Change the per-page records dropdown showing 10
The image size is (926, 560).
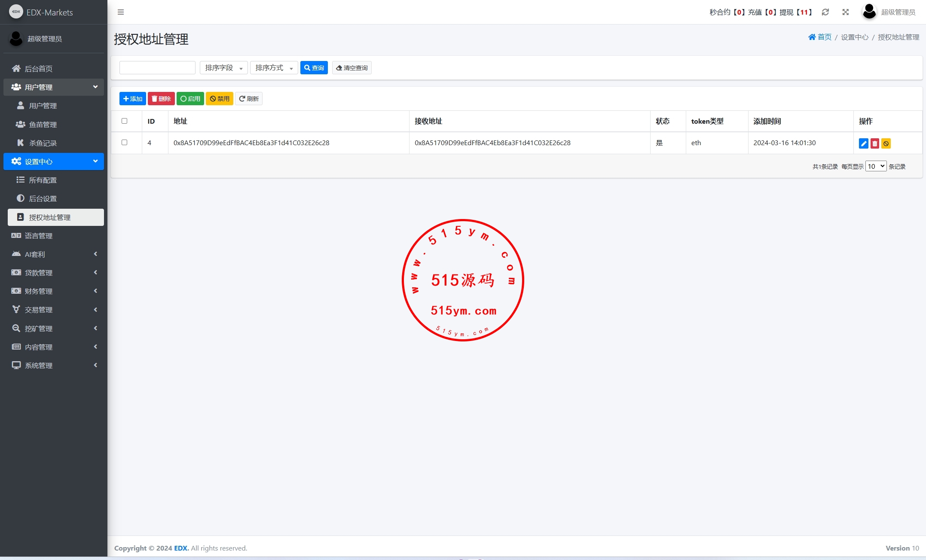875,166
